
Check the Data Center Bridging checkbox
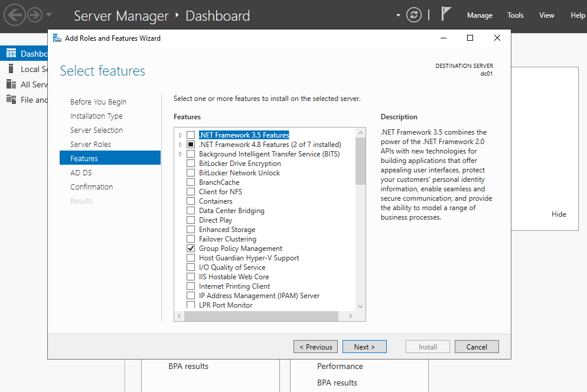click(191, 210)
